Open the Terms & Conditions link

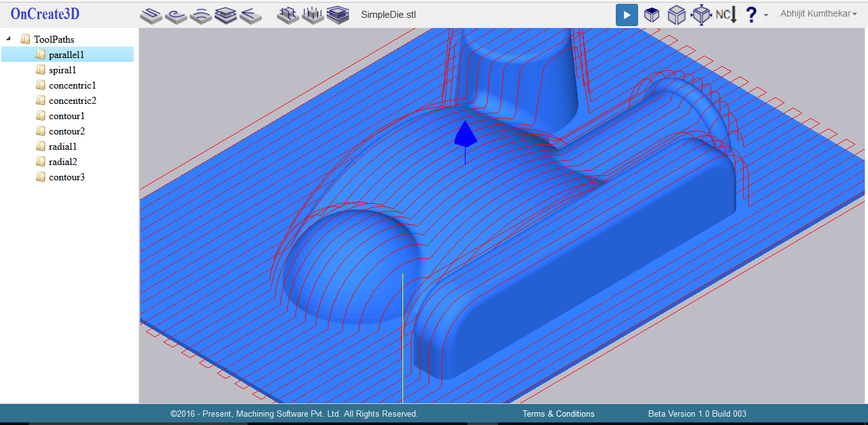[x=559, y=414]
